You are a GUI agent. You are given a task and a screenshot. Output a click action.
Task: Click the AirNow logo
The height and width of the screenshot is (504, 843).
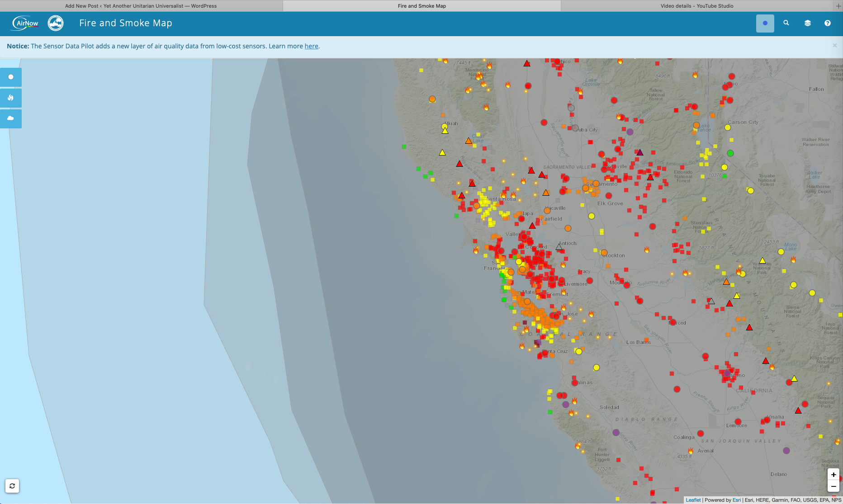point(26,23)
